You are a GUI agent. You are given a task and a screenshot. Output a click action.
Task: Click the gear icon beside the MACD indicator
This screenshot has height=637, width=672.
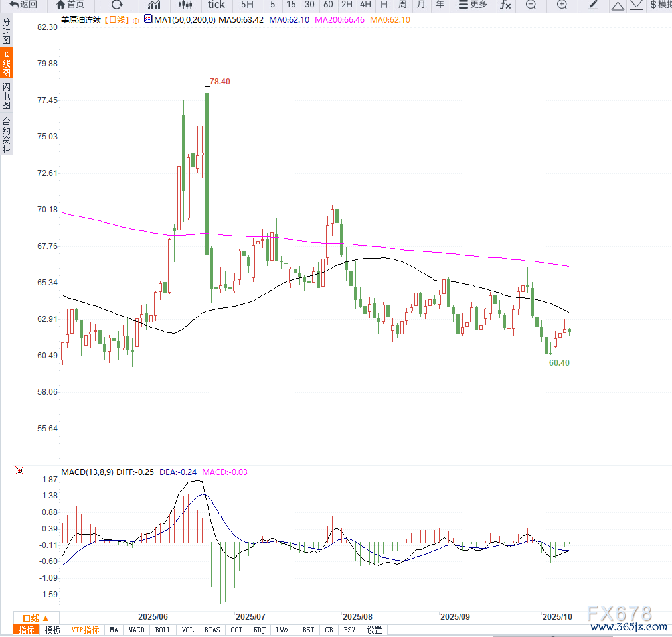point(19,471)
